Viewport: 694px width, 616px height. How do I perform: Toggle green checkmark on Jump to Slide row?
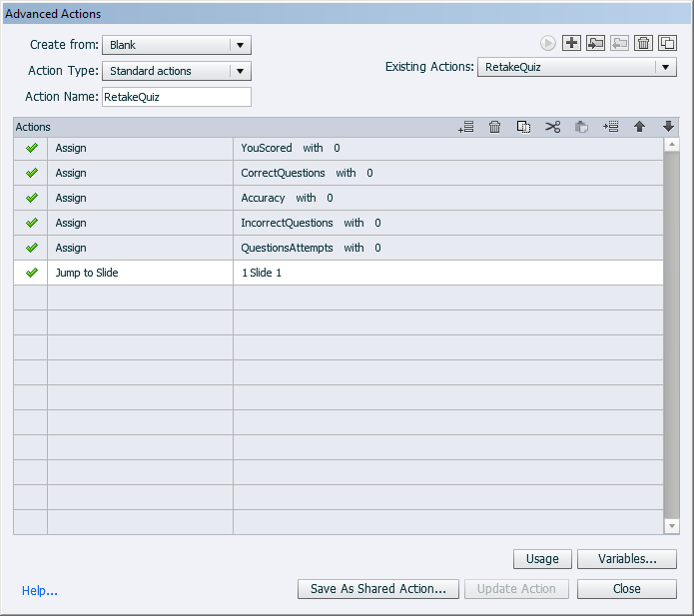click(x=31, y=273)
